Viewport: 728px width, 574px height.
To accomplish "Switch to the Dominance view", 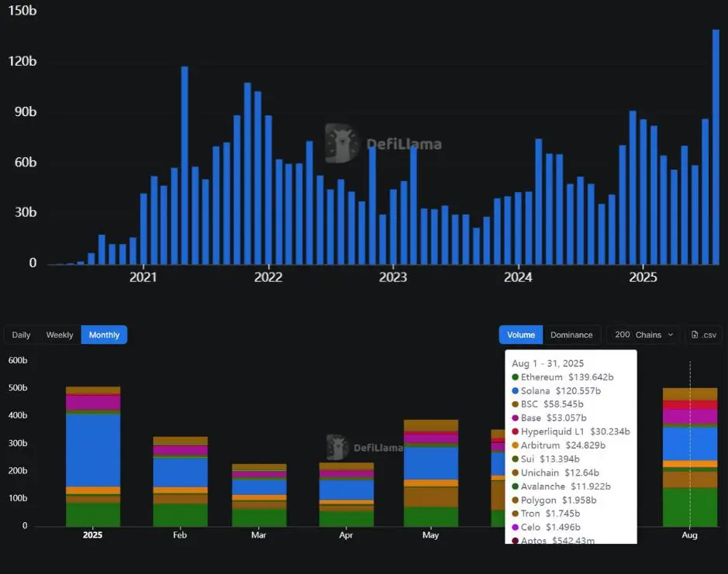I will coord(571,335).
